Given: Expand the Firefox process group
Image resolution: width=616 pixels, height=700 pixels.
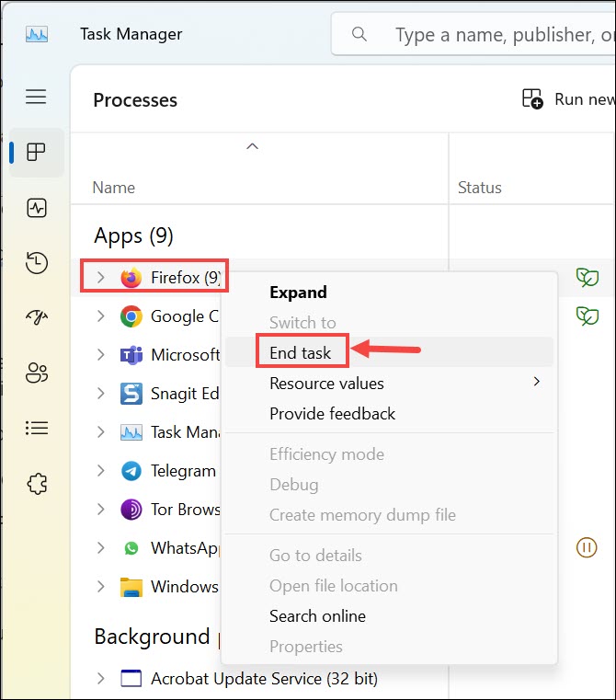Looking at the screenshot, I should coord(101,277).
